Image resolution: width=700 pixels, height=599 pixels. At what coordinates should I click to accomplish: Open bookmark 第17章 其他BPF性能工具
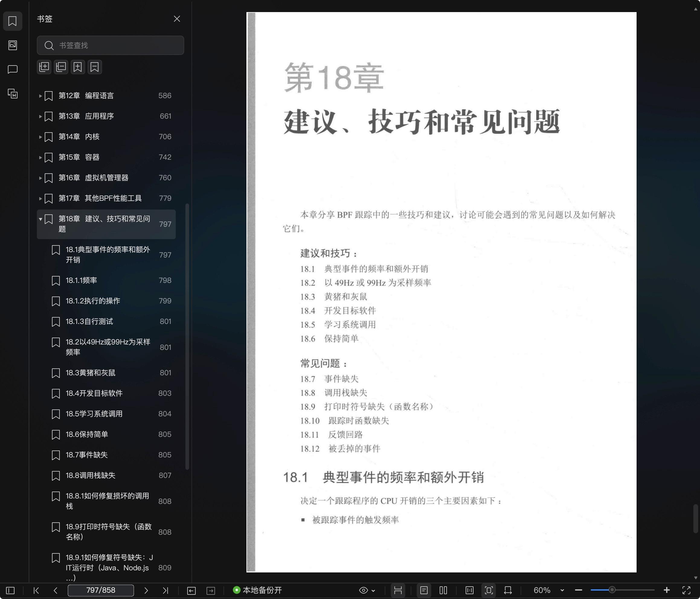(x=106, y=198)
